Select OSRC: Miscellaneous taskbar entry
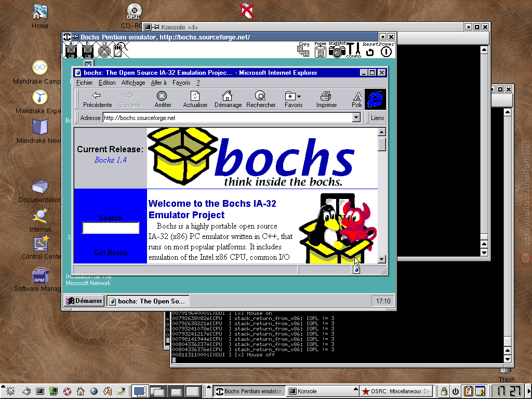The height and width of the screenshot is (399, 532). [x=396, y=391]
